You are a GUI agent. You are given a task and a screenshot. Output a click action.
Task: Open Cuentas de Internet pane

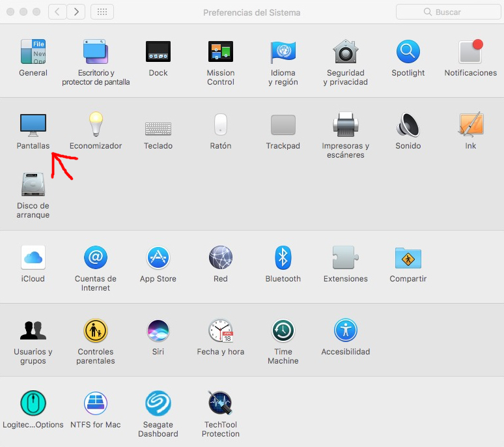pos(96,257)
